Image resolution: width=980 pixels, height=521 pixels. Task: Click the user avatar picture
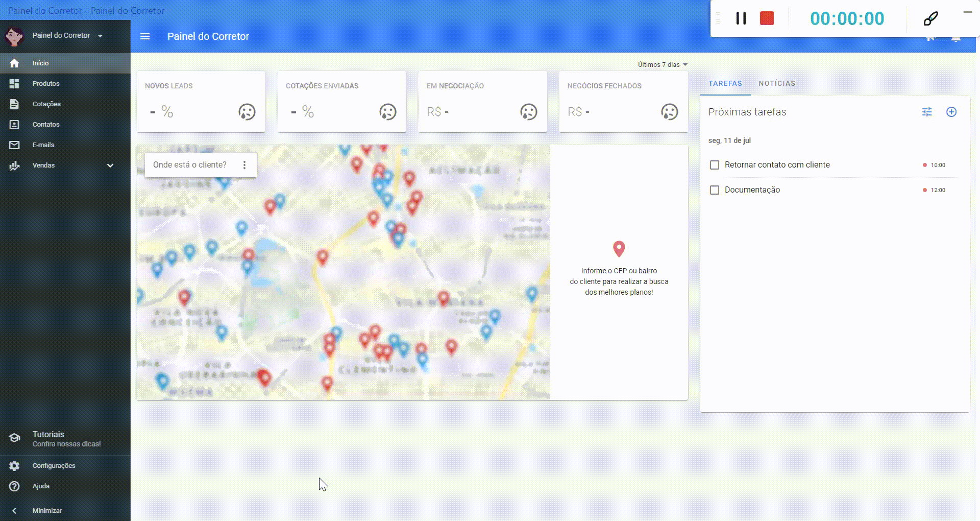tap(14, 36)
